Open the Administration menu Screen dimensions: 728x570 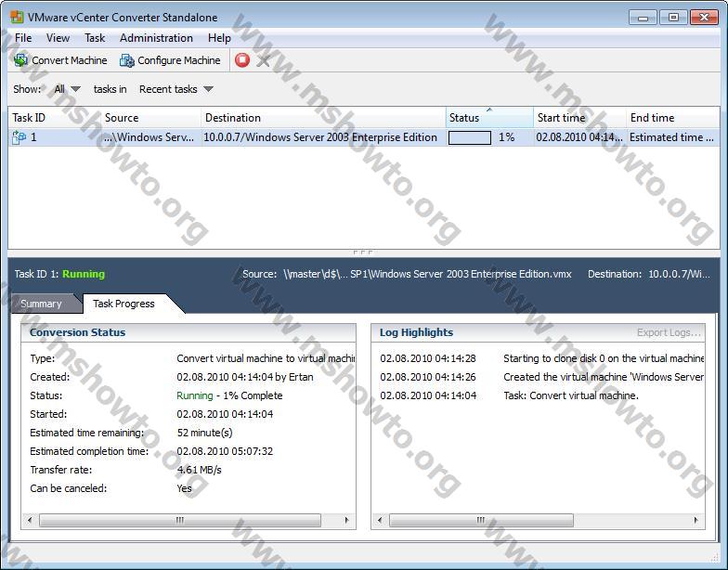tap(156, 38)
